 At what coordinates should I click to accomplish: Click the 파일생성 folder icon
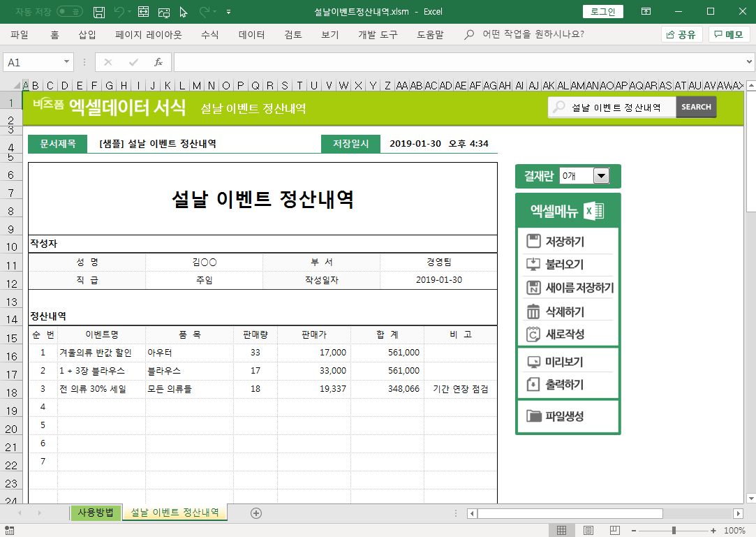533,416
